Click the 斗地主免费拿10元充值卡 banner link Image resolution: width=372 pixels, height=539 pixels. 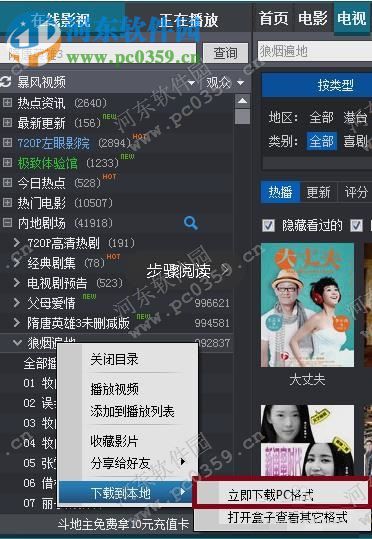(x=123, y=524)
